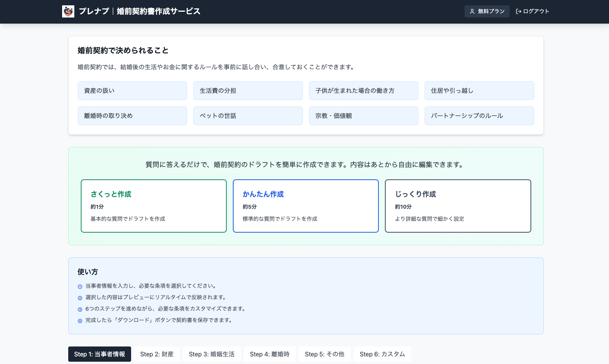This screenshot has width=609, height=364.
Task: Click the 宗教・価値観 topic tile
Action: (363, 116)
